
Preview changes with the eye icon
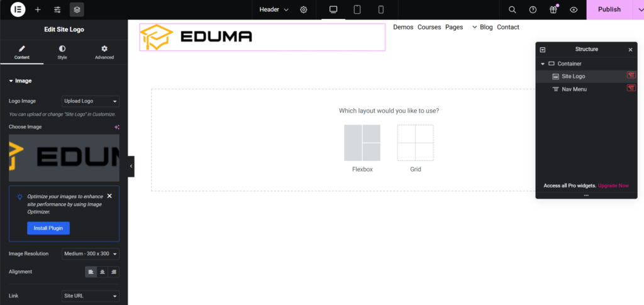click(x=574, y=9)
